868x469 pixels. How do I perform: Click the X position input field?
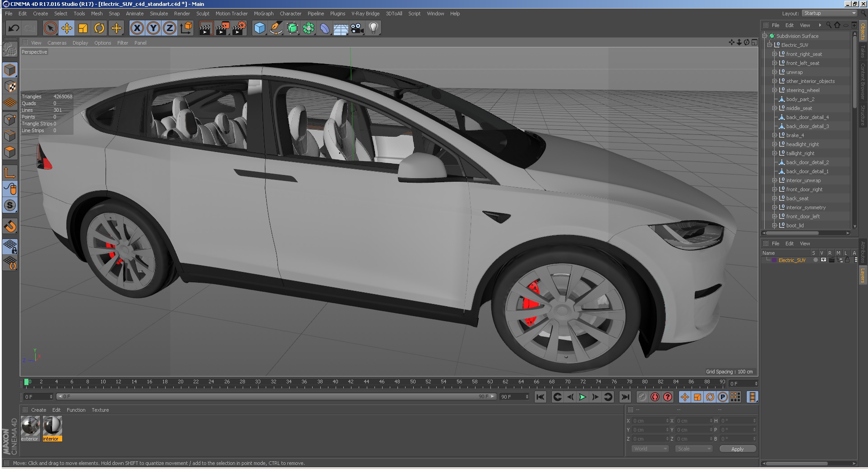click(x=650, y=421)
